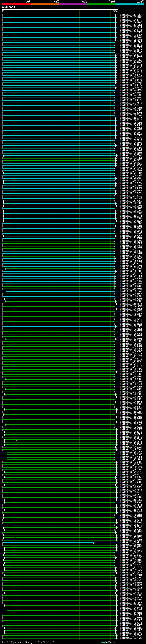This screenshot has height=644, width=146.
Task: Open hit UniRef100_A5HIG3
Action: click(131, 17)
